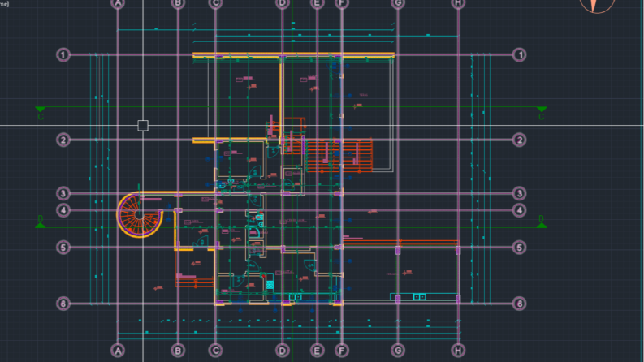Image resolution: width=644 pixels, height=362 pixels.
Task: Pick the left-side grid bubble numbered 3
Action: click(x=63, y=193)
